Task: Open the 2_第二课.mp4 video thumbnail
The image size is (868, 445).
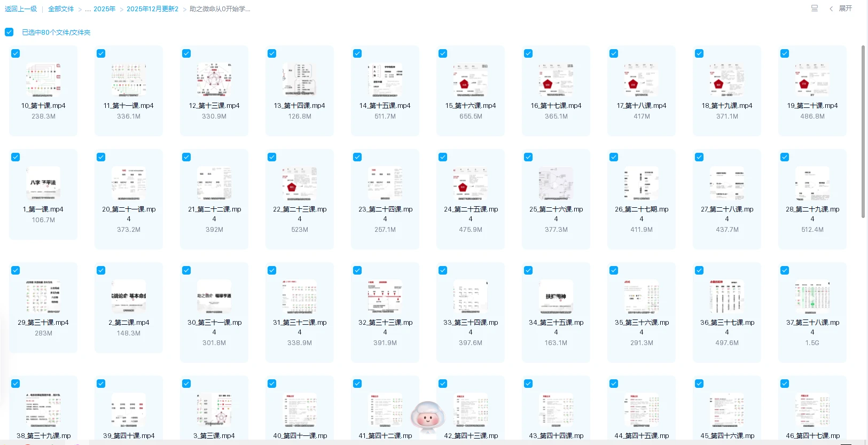Action: (129, 297)
